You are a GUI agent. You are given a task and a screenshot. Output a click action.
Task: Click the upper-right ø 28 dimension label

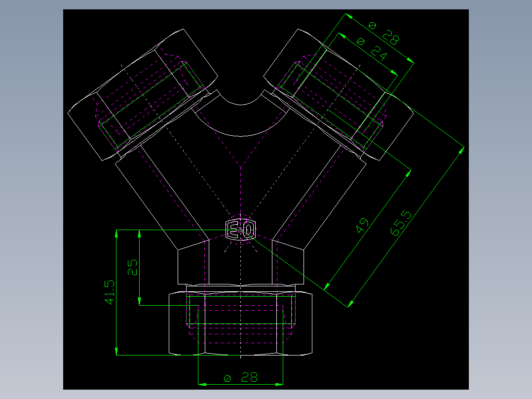click(x=384, y=34)
